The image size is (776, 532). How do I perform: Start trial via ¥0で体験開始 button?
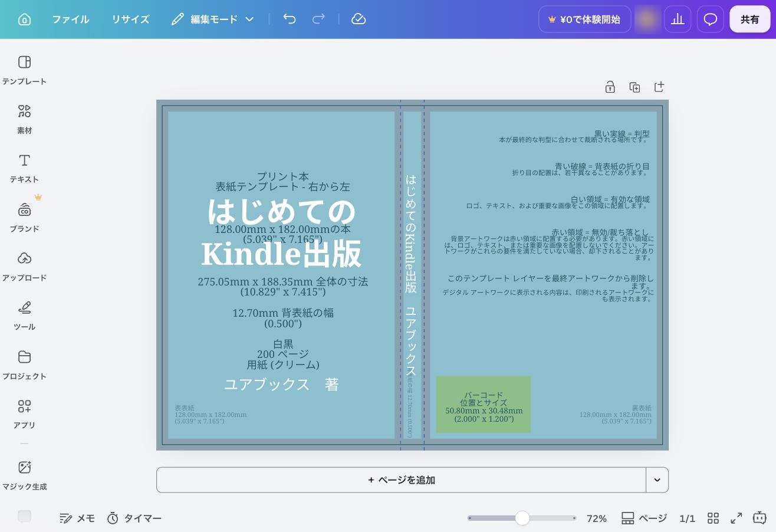(x=584, y=19)
